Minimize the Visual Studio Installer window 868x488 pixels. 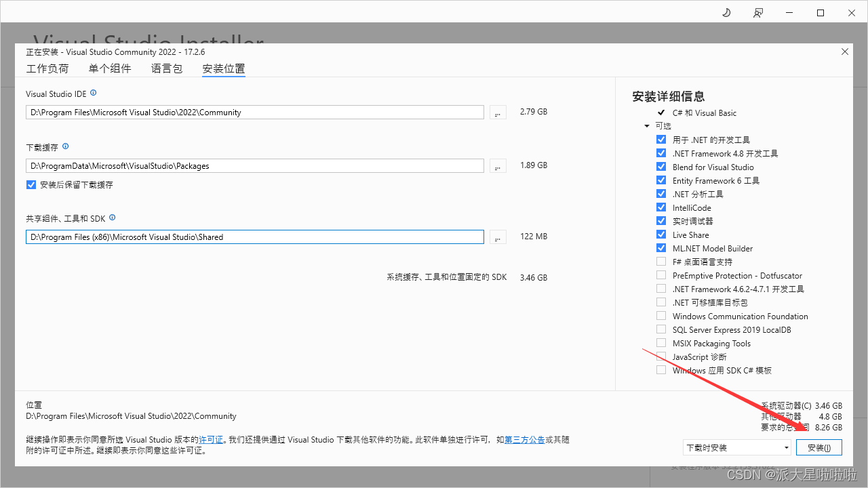point(789,12)
